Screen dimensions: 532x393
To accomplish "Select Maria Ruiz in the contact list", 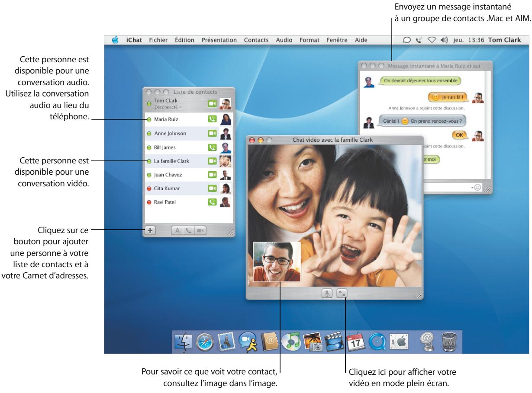I will 188,119.
